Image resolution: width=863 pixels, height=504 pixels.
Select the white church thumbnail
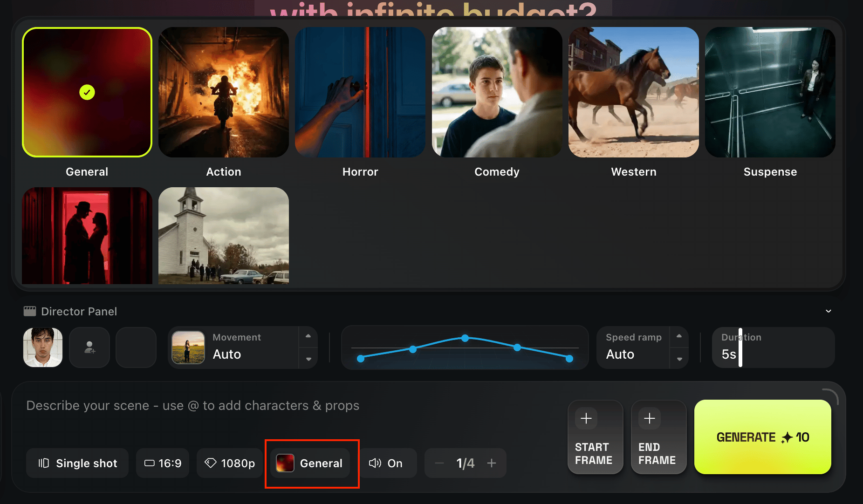224,236
